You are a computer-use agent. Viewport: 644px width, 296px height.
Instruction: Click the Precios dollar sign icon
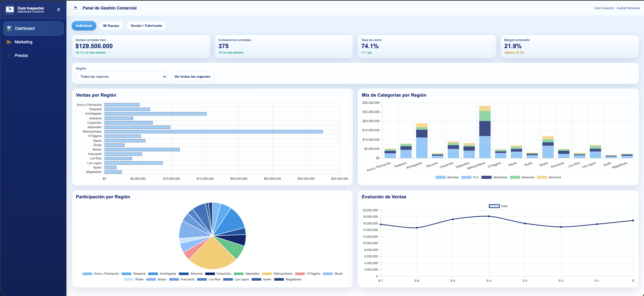(x=9, y=56)
